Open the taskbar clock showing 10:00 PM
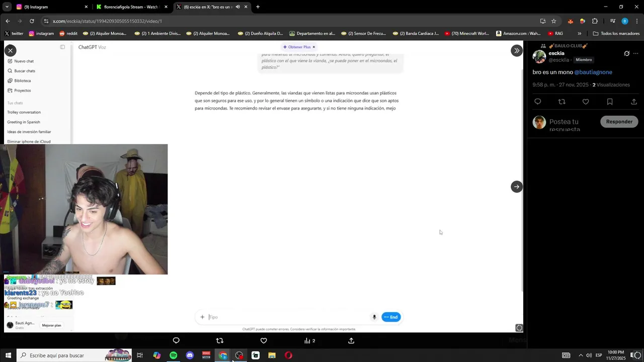The image size is (644, 362). [x=616, y=355]
